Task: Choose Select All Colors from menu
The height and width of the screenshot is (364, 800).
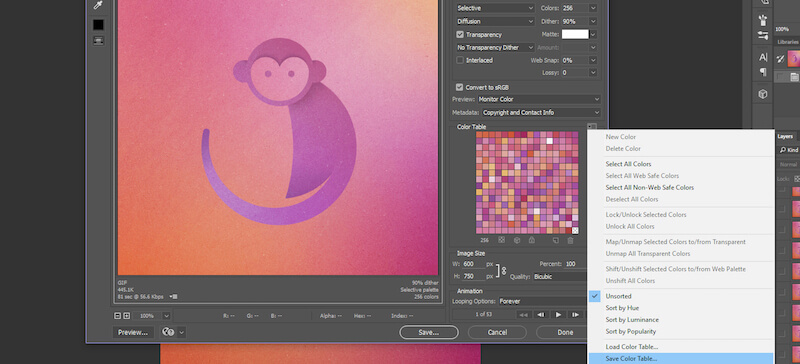Action: (x=628, y=164)
